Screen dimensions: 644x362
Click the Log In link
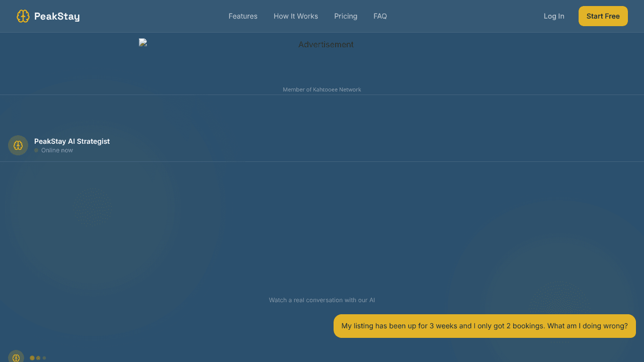[554, 16]
